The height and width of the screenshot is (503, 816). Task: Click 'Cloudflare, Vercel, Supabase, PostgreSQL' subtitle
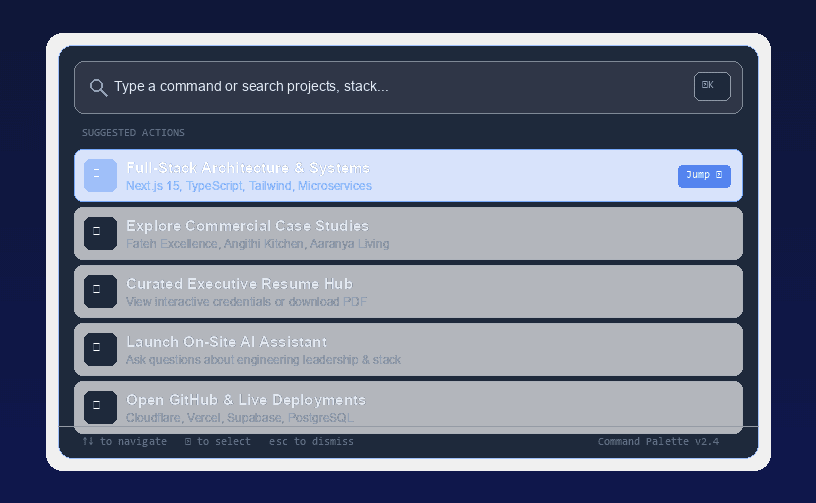240,418
